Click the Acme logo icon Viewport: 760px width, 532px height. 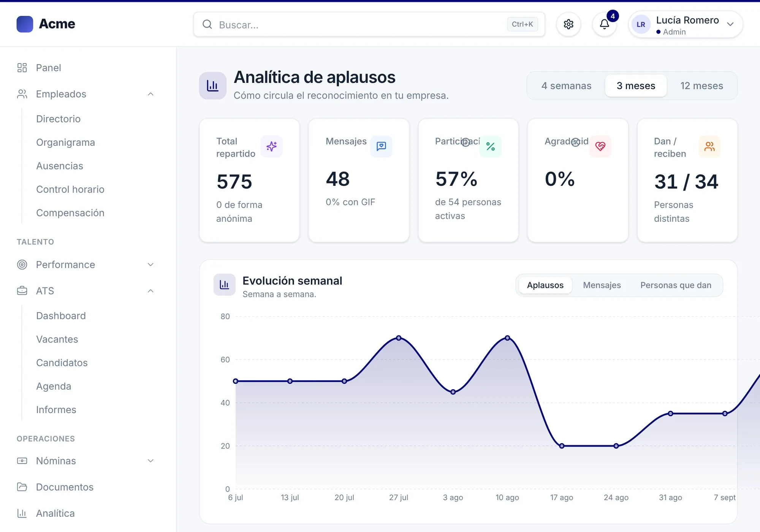pos(25,24)
